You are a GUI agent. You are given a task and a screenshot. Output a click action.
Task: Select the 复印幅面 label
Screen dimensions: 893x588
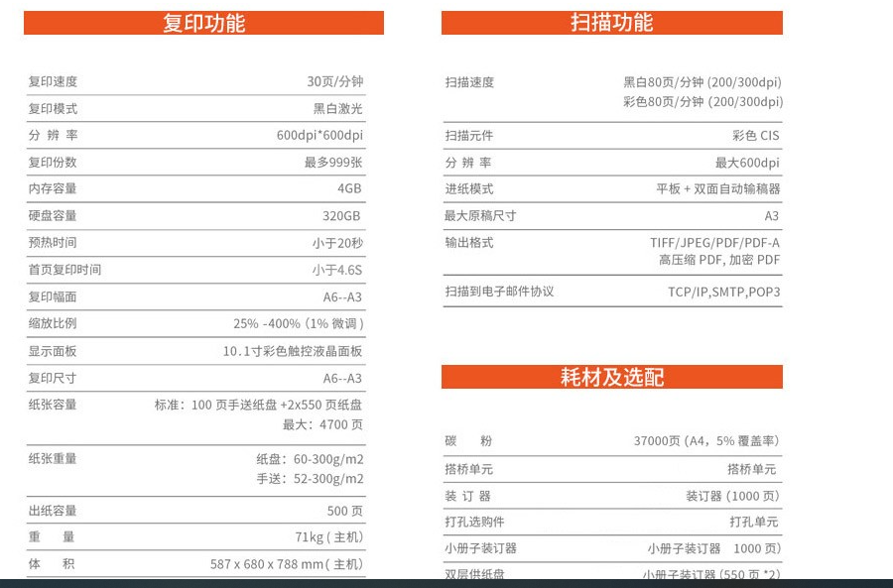pyautogui.click(x=53, y=296)
